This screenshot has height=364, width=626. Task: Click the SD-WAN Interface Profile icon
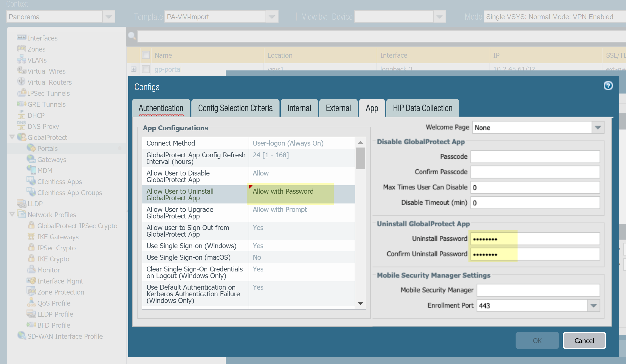tap(22, 336)
